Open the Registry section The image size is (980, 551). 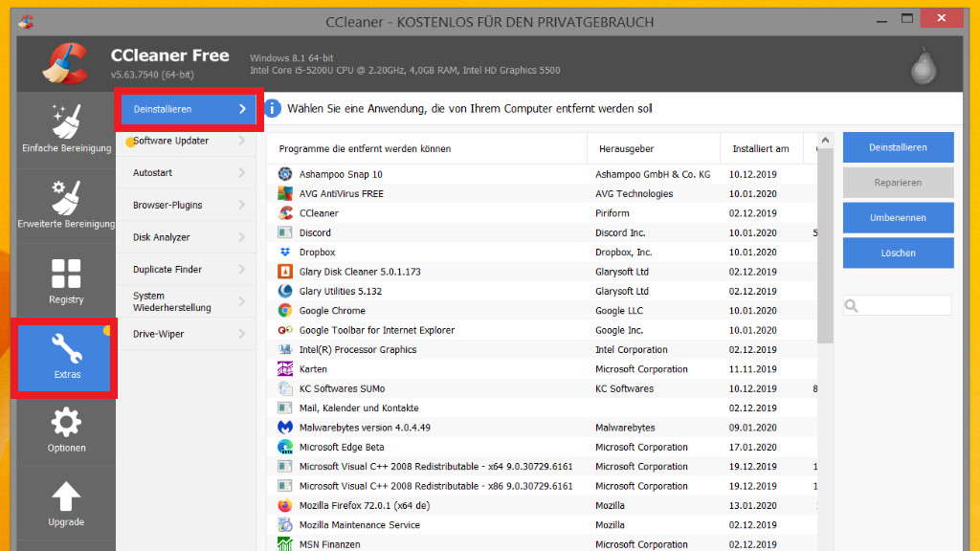point(66,274)
